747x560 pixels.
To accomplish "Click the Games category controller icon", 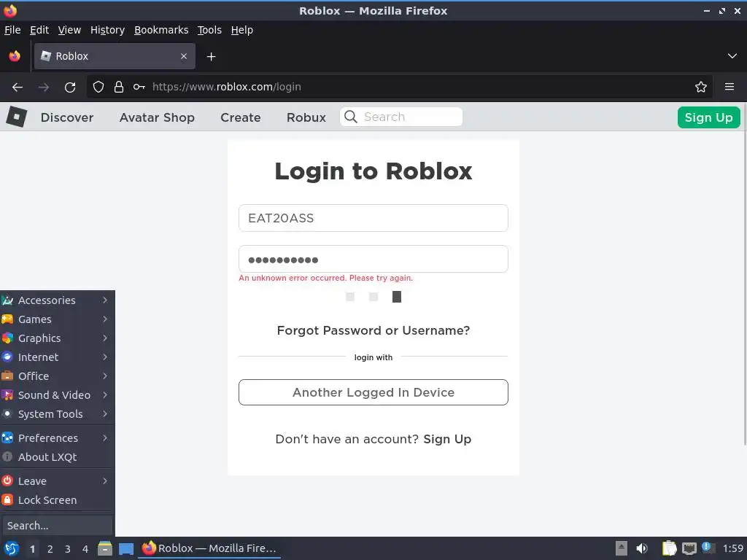I will pos(7,319).
